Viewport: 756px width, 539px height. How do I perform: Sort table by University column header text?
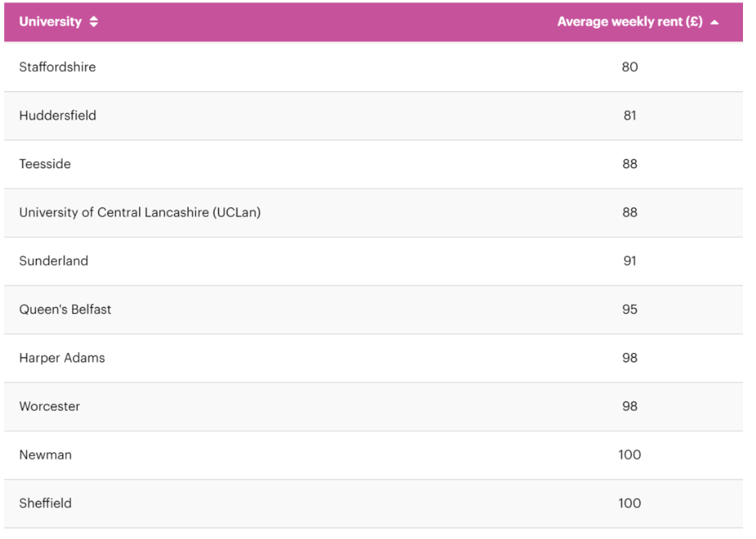point(50,22)
